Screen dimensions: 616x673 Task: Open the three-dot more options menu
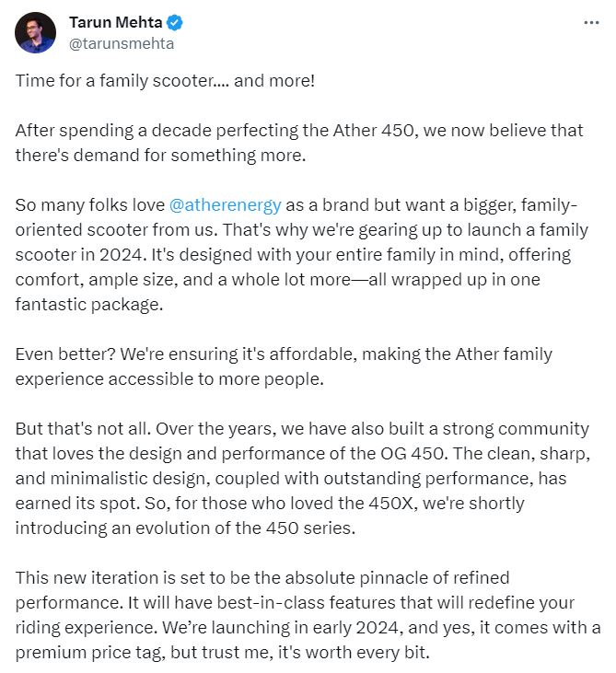(x=591, y=22)
